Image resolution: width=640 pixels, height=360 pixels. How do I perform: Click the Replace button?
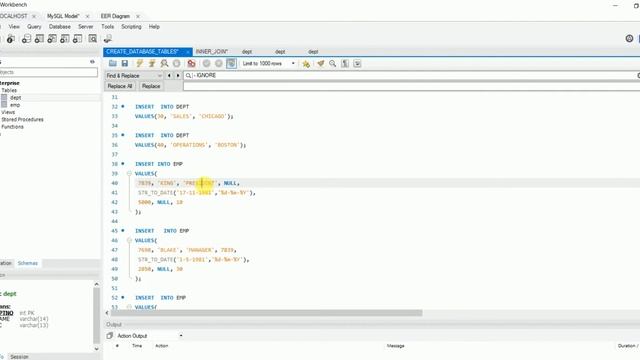151,86
